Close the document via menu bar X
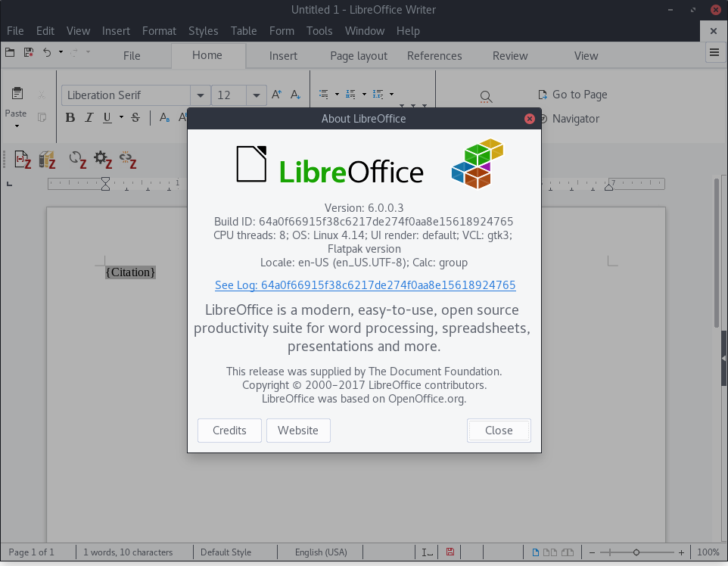The width and height of the screenshot is (728, 566). click(x=714, y=31)
